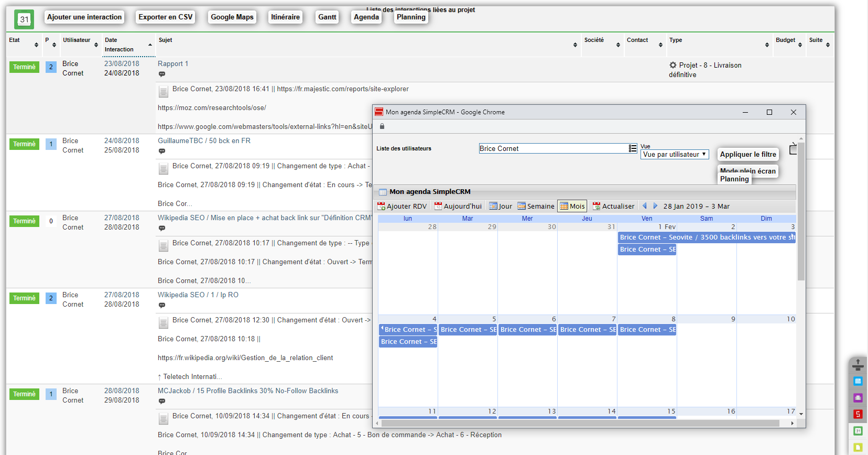Open Itinéraire view
Image resolution: width=868 pixels, height=455 pixels.
point(286,17)
